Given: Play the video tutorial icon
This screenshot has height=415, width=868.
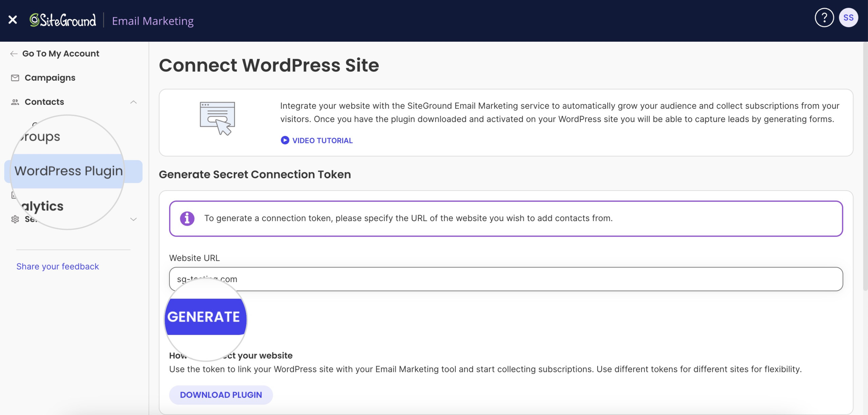Looking at the screenshot, I should (285, 140).
